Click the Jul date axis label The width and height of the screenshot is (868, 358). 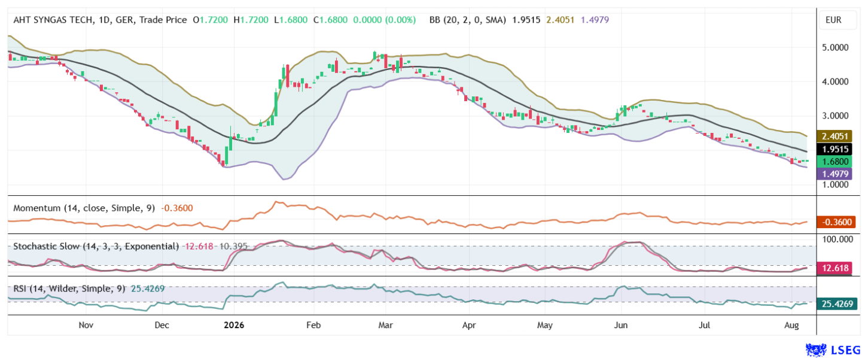pos(705,326)
